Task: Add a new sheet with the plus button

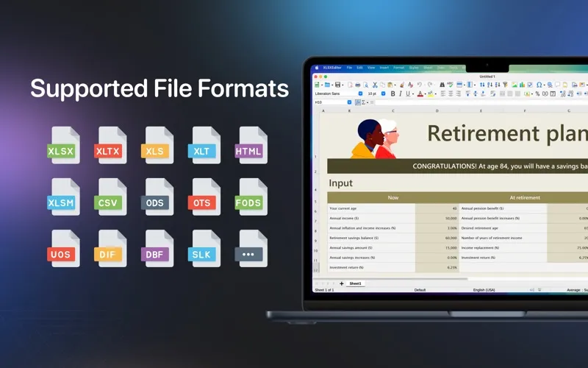Action: (341, 283)
